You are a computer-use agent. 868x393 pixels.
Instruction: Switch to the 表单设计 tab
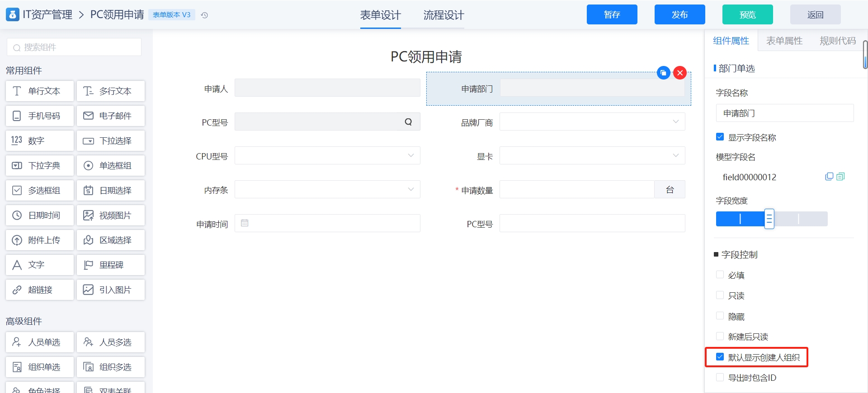pos(380,15)
